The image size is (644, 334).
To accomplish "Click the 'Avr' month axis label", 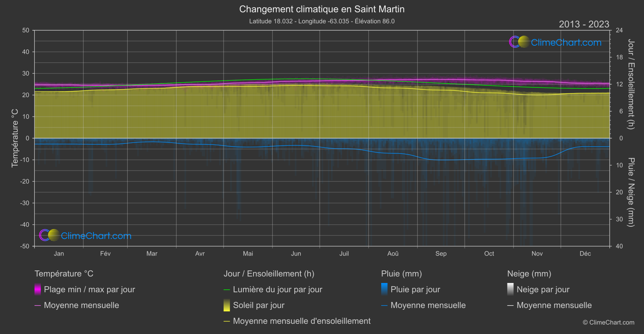I will click(200, 253).
